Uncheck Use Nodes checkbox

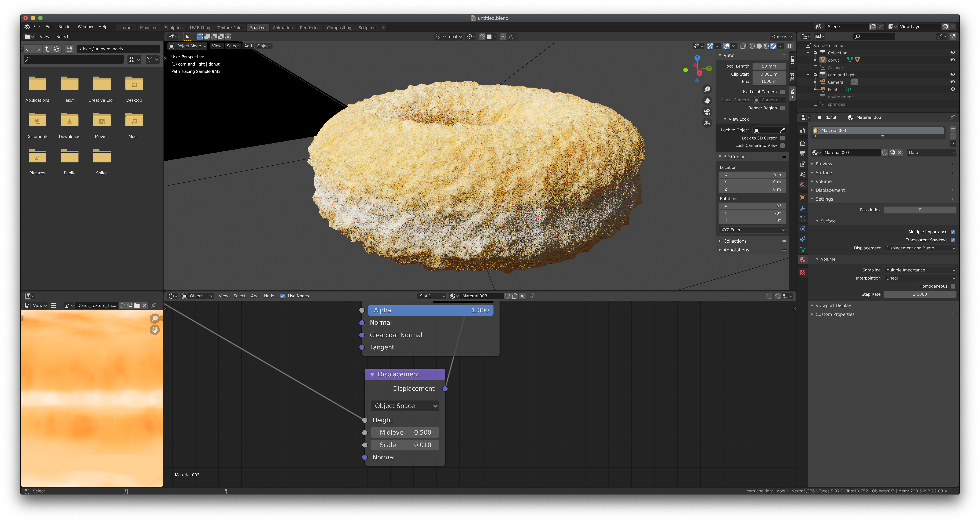pyautogui.click(x=283, y=296)
